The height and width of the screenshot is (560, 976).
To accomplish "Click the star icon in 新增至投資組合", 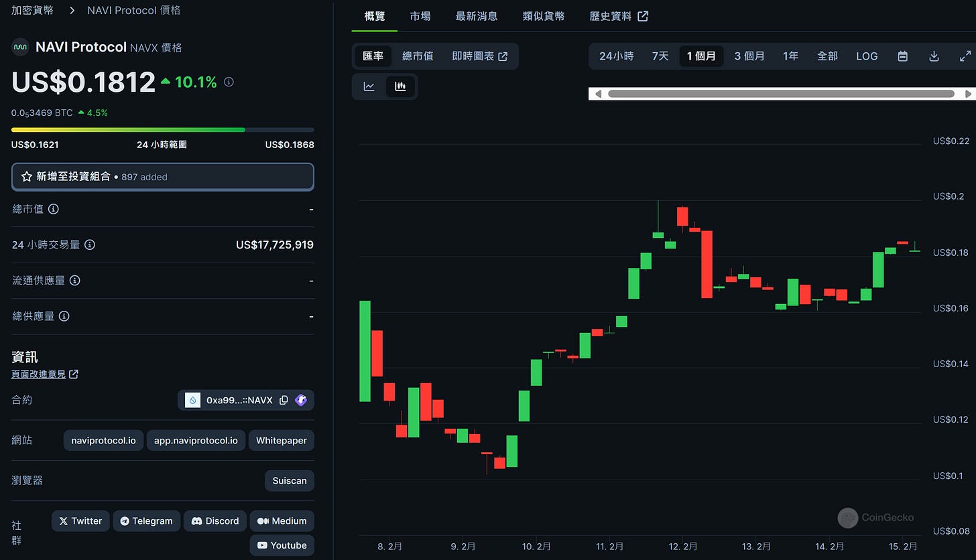I will click(x=27, y=177).
